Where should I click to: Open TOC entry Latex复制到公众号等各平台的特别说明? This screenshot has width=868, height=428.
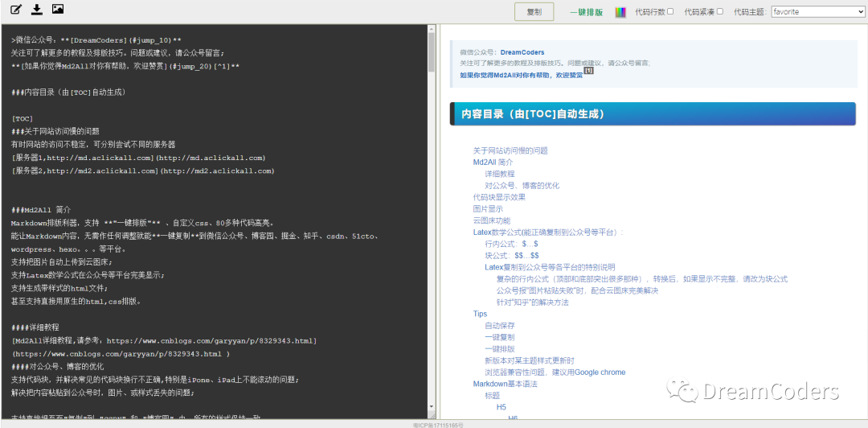click(x=550, y=266)
